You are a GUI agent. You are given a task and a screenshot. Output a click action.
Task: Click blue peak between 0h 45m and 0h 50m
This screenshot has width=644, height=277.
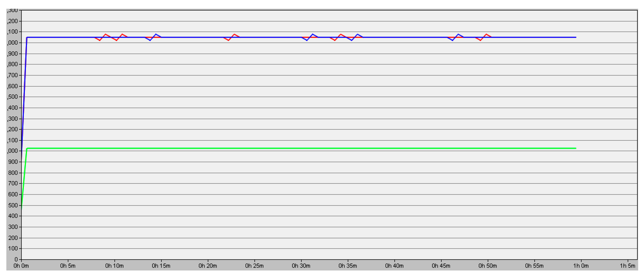pyautogui.click(x=458, y=34)
